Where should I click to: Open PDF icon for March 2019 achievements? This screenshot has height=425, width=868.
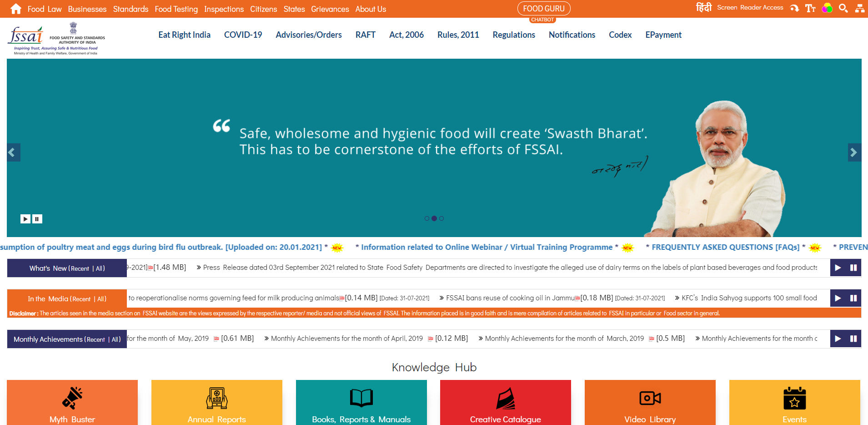(652, 339)
